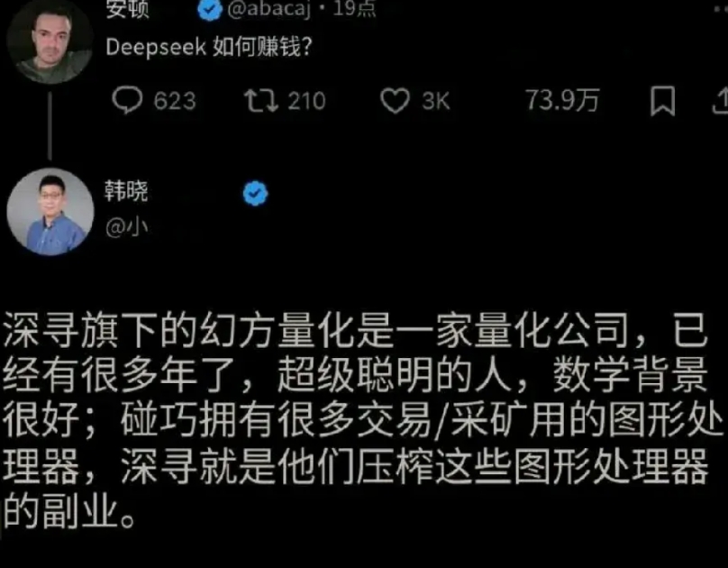Click verified badge next to @abacaj
Viewport: 728px width, 568px height.
210,9
